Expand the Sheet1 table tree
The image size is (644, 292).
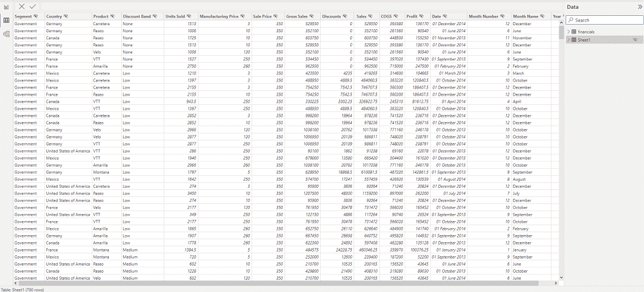[568, 40]
